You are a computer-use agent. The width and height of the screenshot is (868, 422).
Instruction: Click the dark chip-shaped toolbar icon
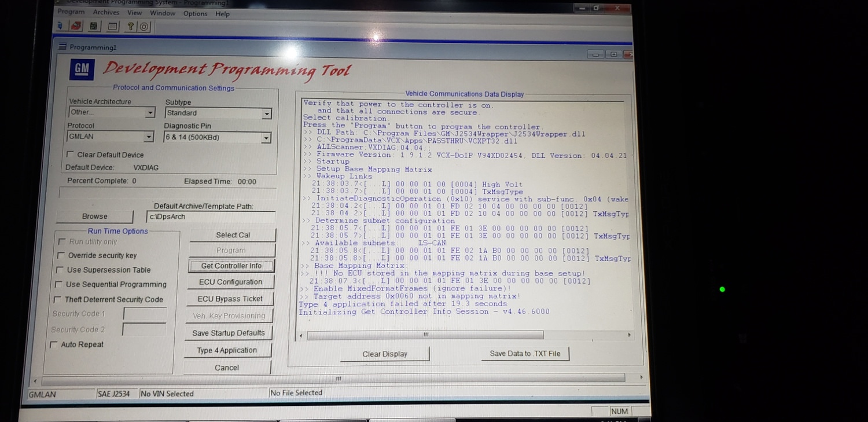(x=94, y=26)
